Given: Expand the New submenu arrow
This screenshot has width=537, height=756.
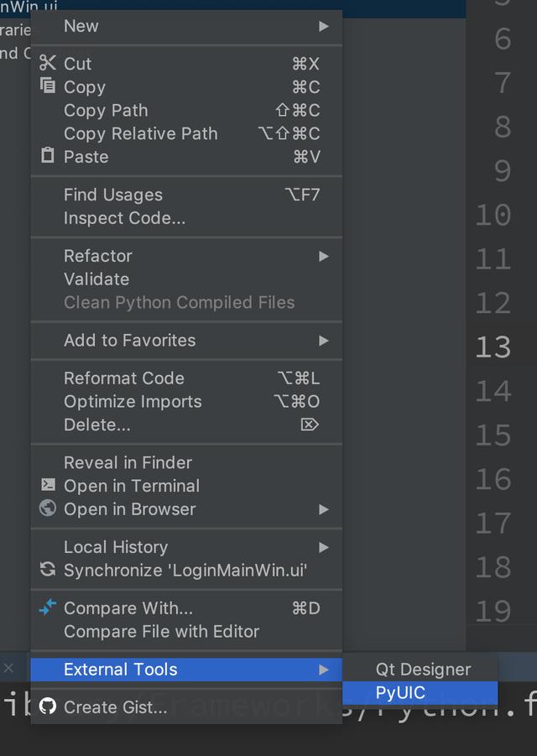Looking at the screenshot, I should 324,26.
